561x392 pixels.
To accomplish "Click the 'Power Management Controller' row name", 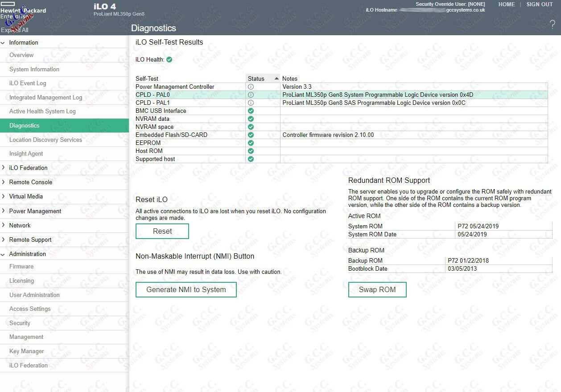I will coord(175,87).
